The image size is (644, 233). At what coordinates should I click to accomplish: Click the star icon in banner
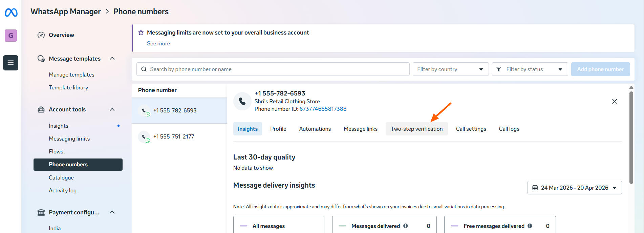tap(141, 33)
